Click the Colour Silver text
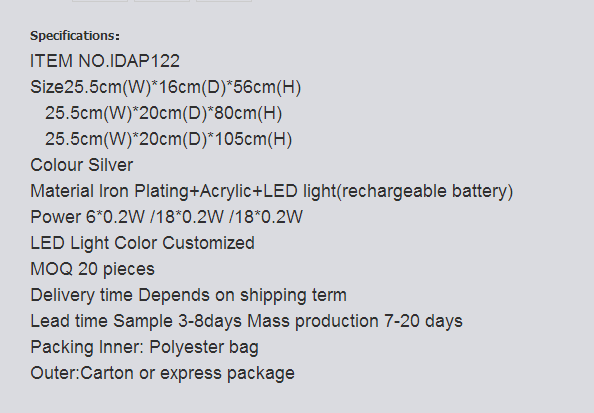 point(81,165)
